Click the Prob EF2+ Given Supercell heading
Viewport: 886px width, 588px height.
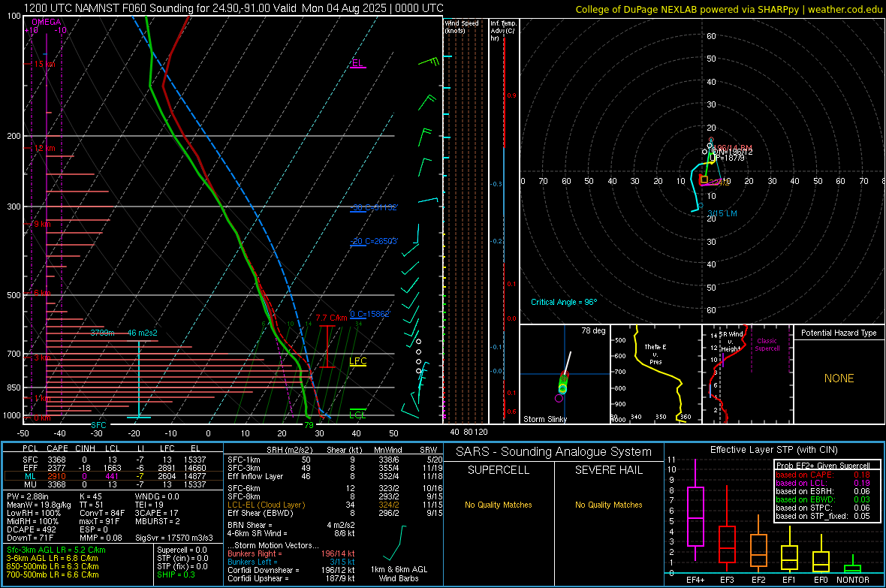click(x=823, y=466)
